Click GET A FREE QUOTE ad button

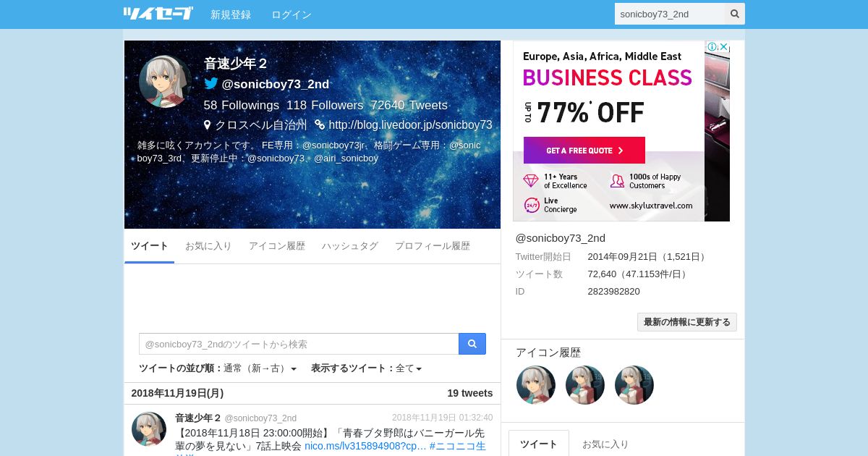point(584,151)
